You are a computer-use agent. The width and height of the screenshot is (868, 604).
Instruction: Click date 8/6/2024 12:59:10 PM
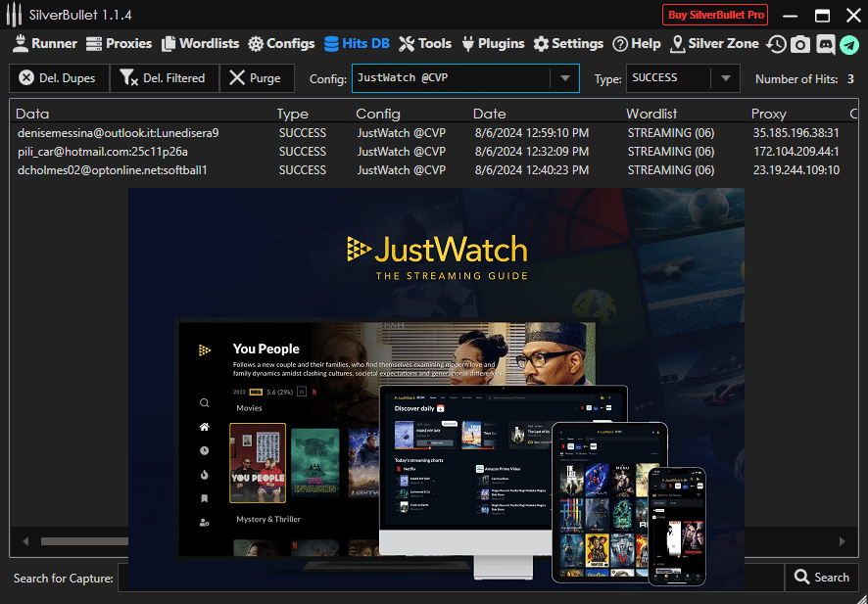click(x=531, y=133)
